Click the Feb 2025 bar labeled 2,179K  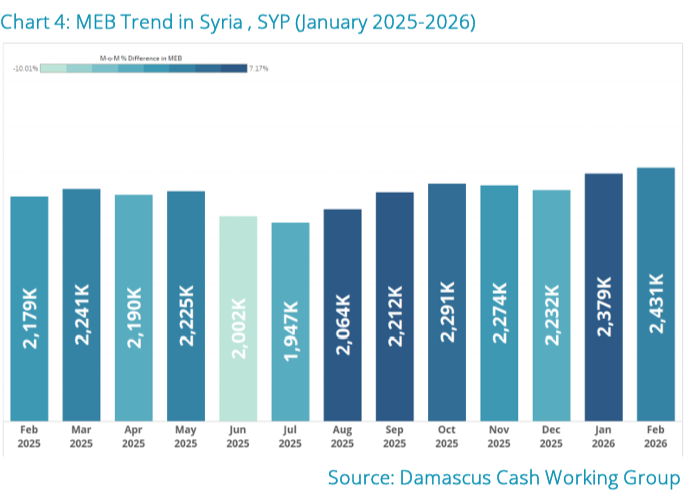(x=29, y=309)
